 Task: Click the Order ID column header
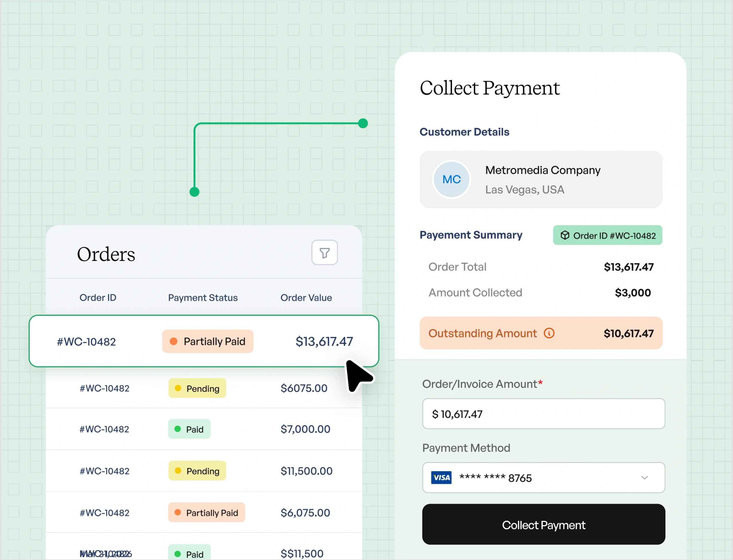pyautogui.click(x=98, y=297)
